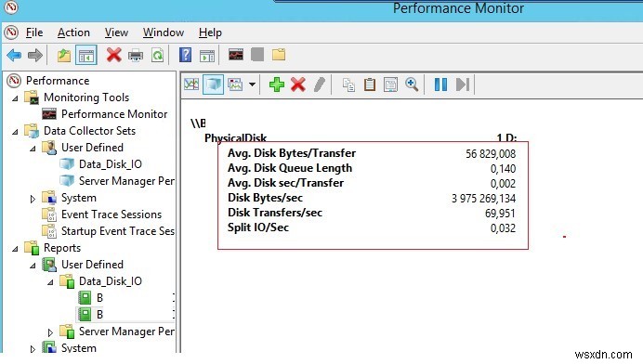The width and height of the screenshot is (643, 364).
Task: Add a counter with the green plus
Action: [277, 84]
